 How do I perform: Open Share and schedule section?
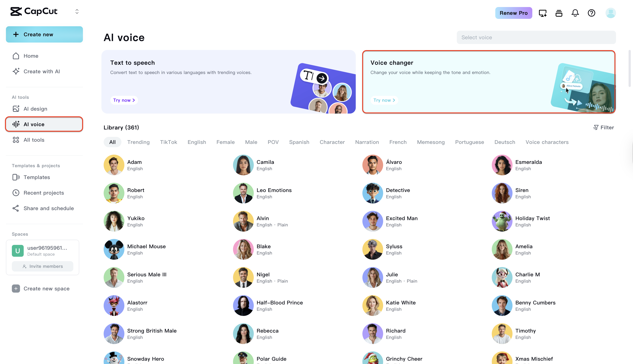(48, 208)
